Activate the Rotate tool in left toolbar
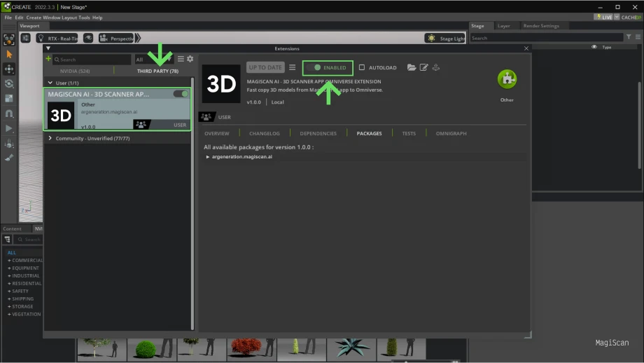Screen dimensions: 644x363 click(9, 84)
